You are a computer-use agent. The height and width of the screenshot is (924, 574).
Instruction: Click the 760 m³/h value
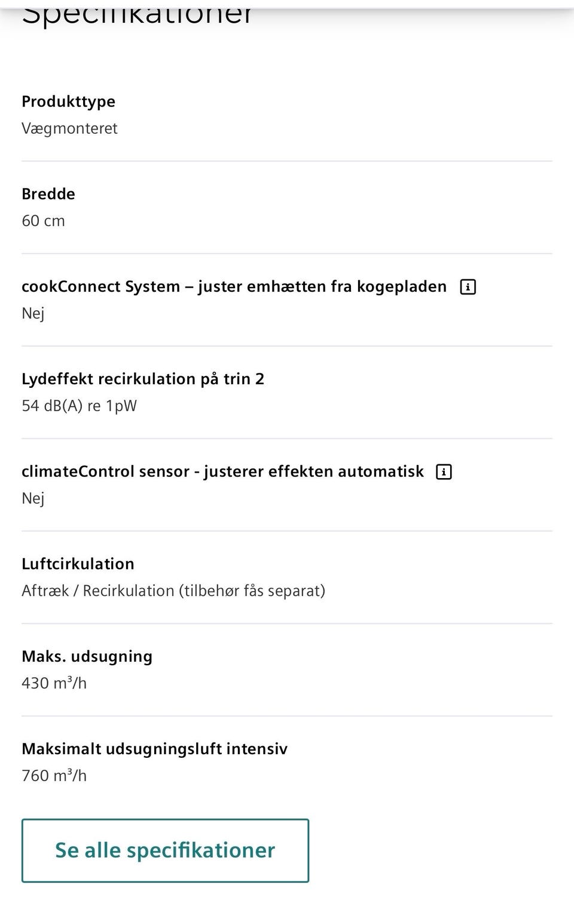[54, 775]
